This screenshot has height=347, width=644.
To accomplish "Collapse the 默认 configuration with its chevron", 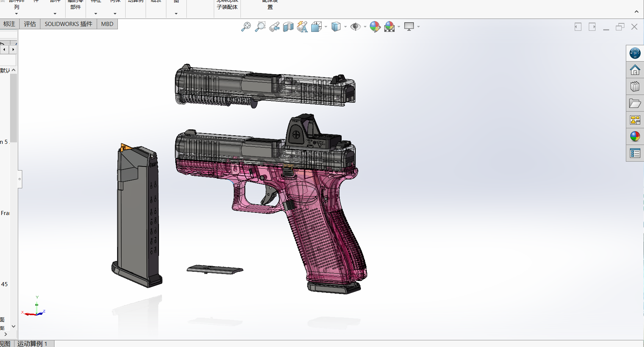I will tap(13, 69).
